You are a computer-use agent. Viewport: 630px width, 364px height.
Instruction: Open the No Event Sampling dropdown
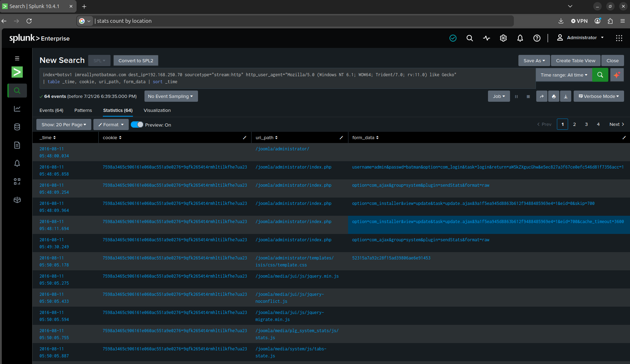click(x=171, y=97)
